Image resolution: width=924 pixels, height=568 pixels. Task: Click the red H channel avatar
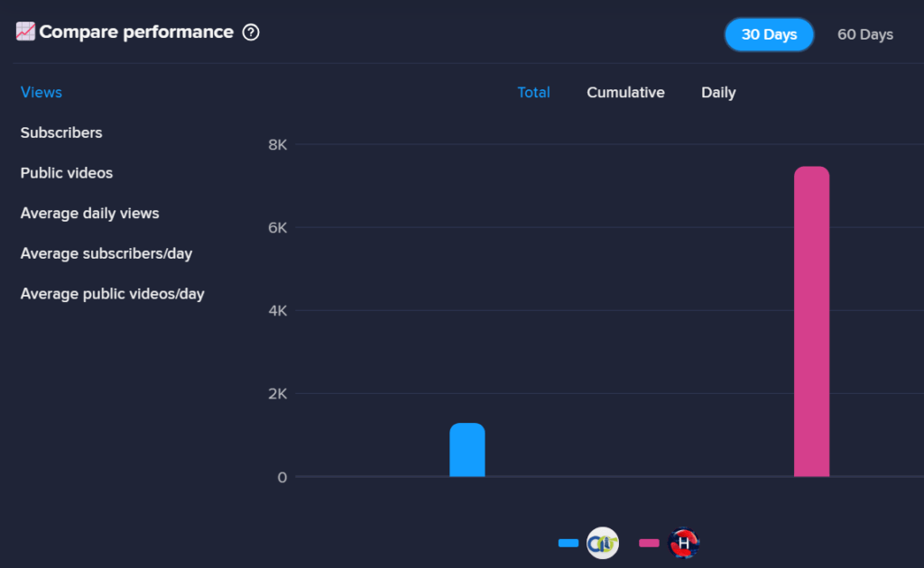684,543
